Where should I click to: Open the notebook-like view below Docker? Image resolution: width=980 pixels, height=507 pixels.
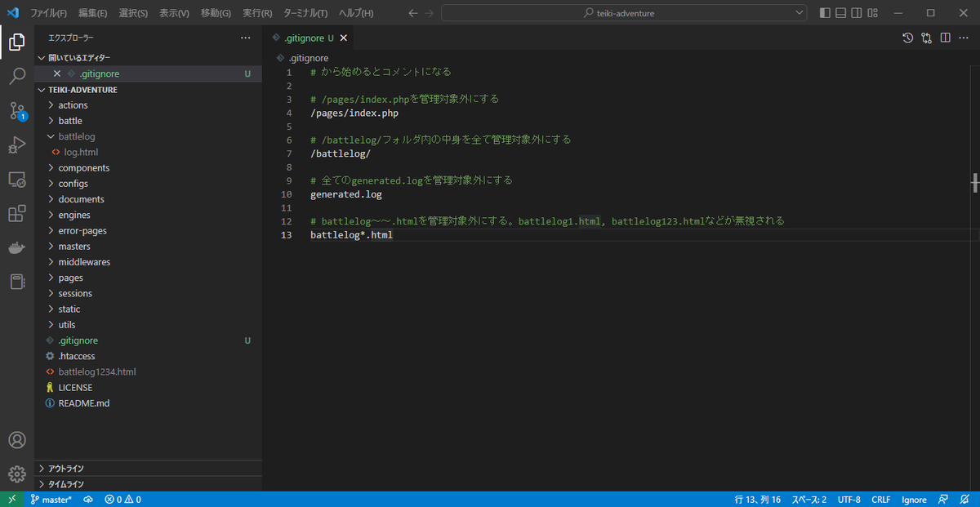click(x=16, y=282)
